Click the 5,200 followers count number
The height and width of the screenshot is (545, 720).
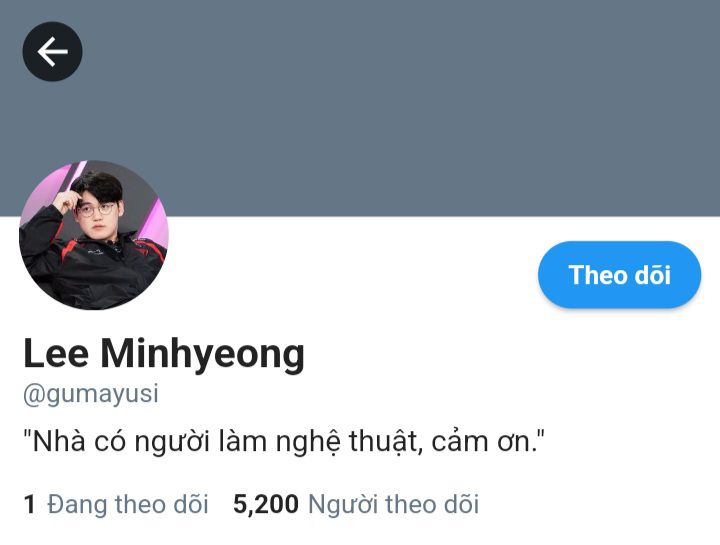266,504
